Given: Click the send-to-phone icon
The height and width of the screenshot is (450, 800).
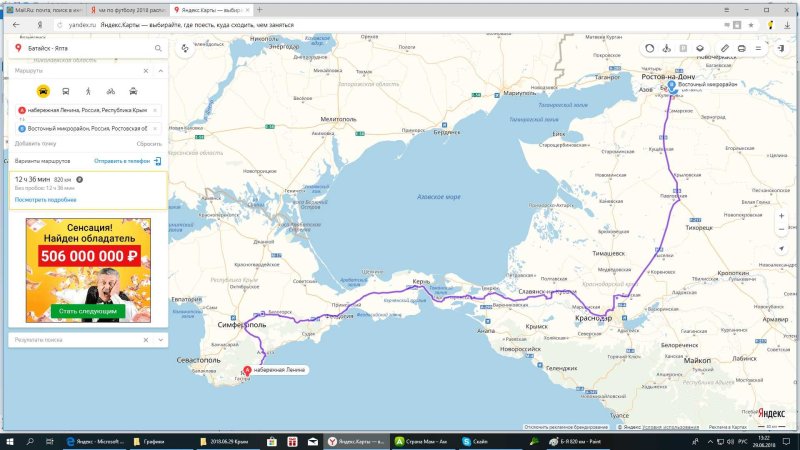Looking at the screenshot, I should point(158,161).
